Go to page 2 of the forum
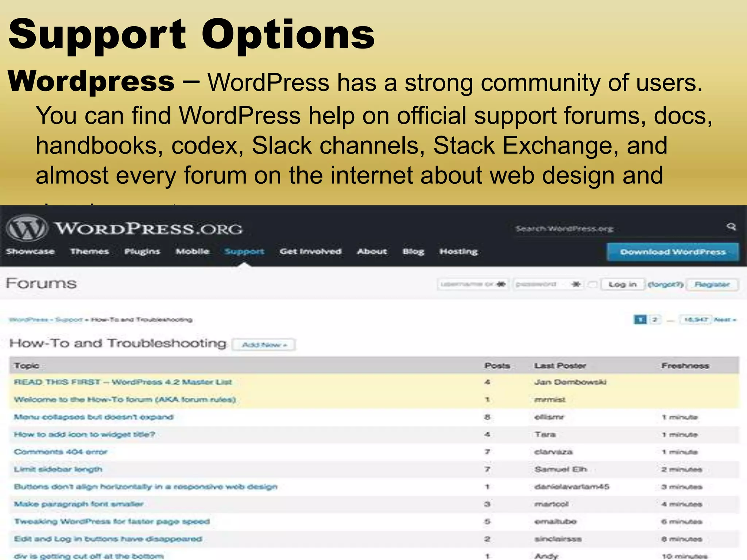The width and height of the screenshot is (747, 560). 655,320
